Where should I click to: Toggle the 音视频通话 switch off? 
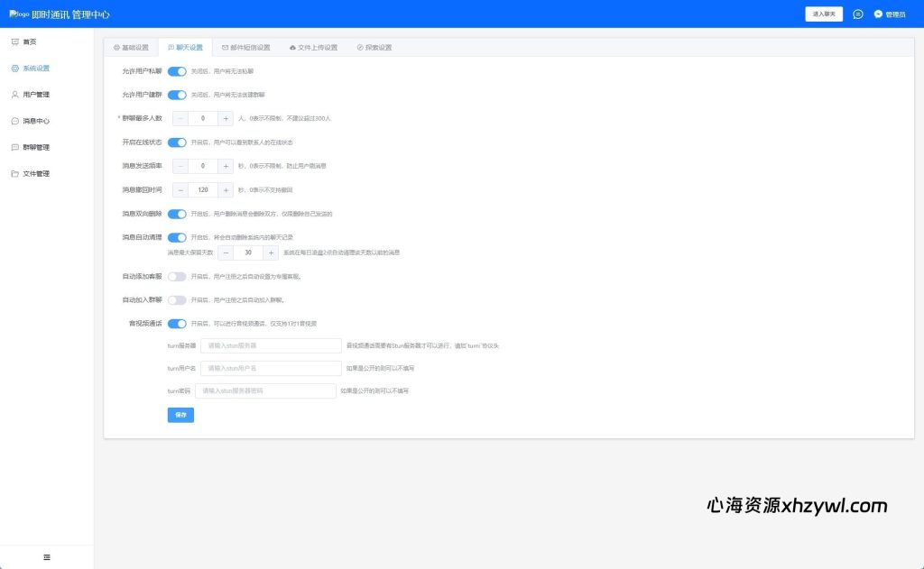[177, 323]
